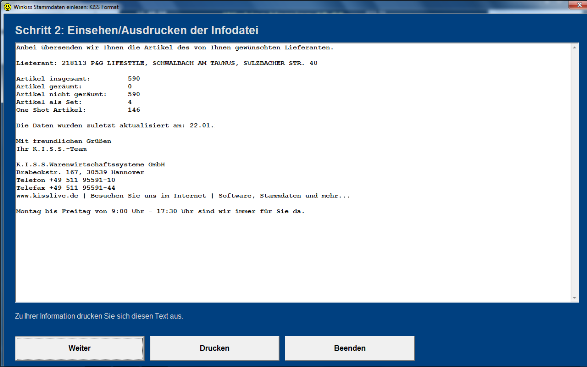Click the 'Mit freundlichen Grüßen' line
The height and width of the screenshot is (367, 587).
coord(64,141)
